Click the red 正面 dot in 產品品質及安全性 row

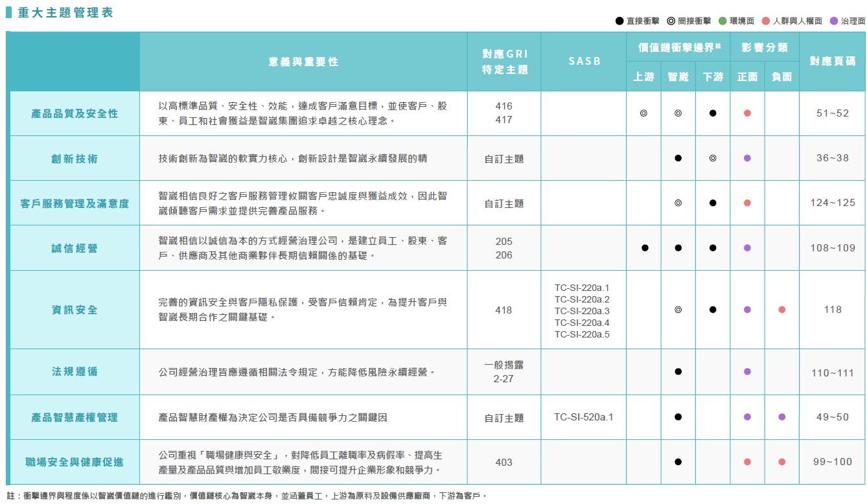coord(747,113)
